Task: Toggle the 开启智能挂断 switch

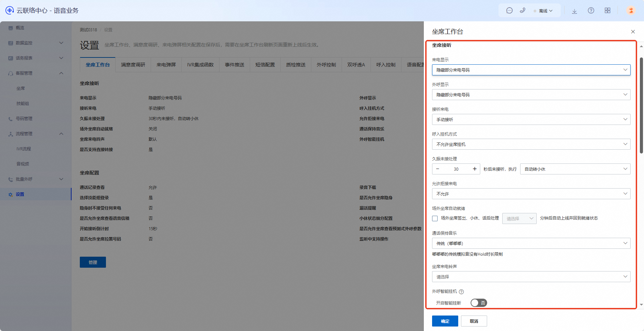Action: click(x=479, y=303)
